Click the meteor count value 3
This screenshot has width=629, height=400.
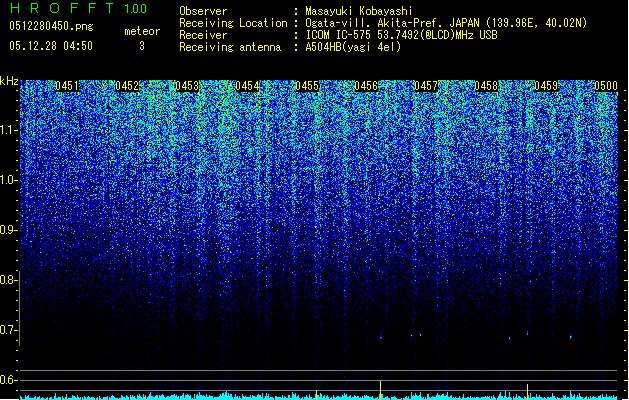click(x=142, y=46)
